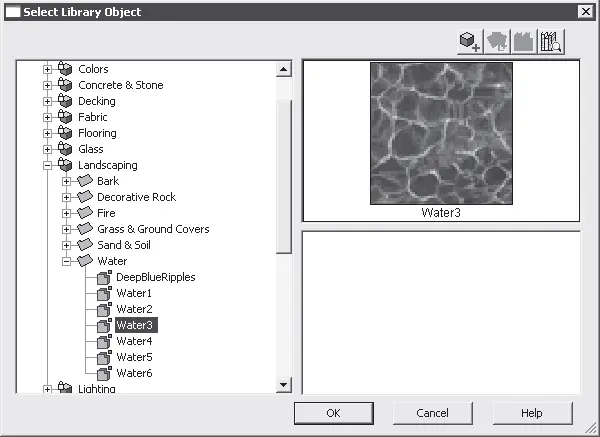600x437 pixels.
Task: Click the Water folder icon
Action: (x=85, y=261)
